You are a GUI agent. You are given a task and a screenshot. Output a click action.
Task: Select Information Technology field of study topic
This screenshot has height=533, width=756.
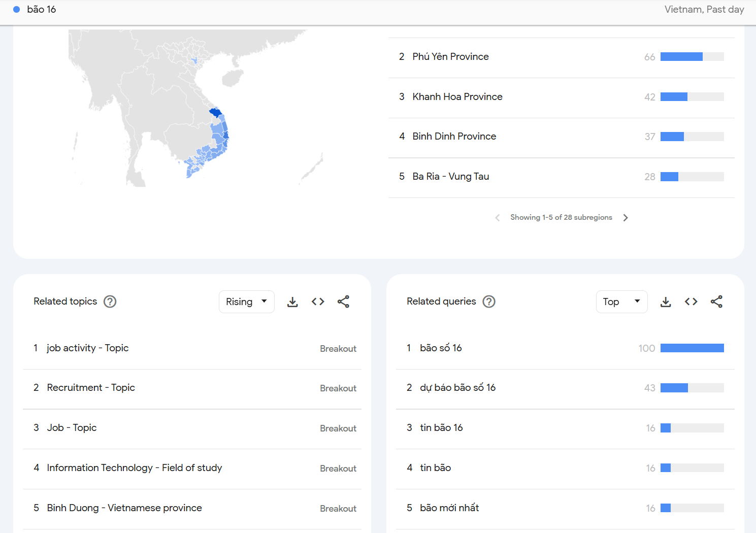[x=134, y=468]
